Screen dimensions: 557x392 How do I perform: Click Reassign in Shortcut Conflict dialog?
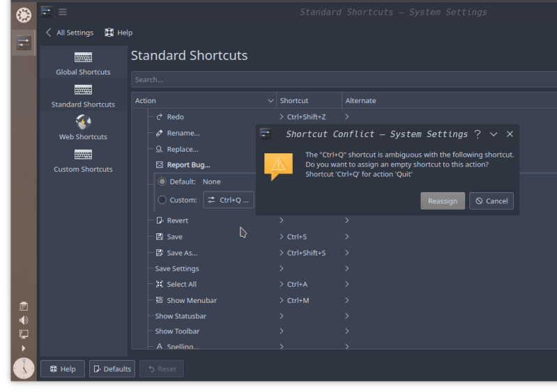(x=443, y=201)
